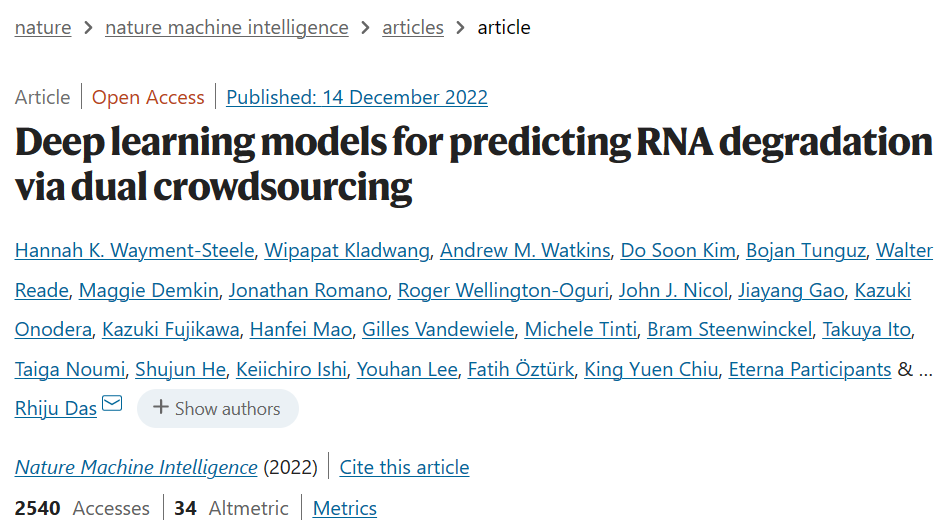Select author Gilles Vandewiele
950x522 pixels.
click(438, 329)
